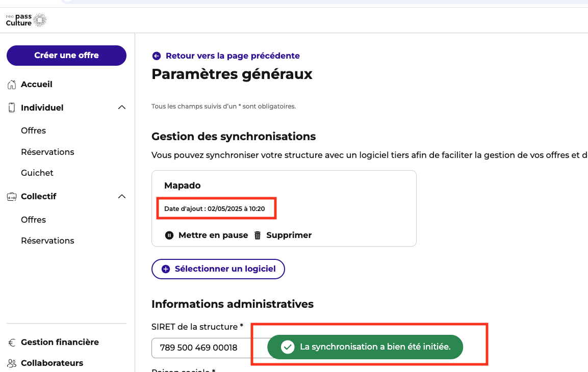The height and width of the screenshot is (372, 588).
Task: Click the euro icon for Gestion financière
Action: point(12,342)
